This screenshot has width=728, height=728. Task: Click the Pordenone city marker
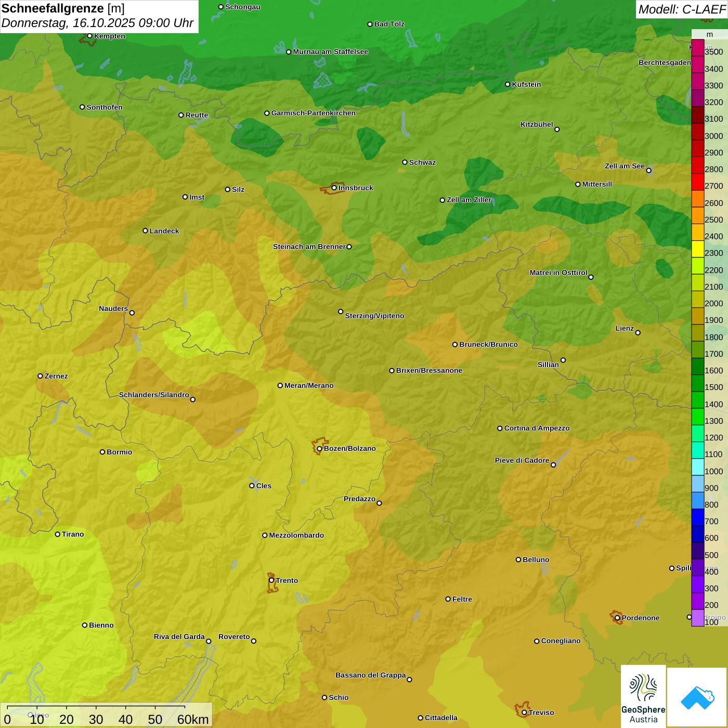(x=617, y=618)
